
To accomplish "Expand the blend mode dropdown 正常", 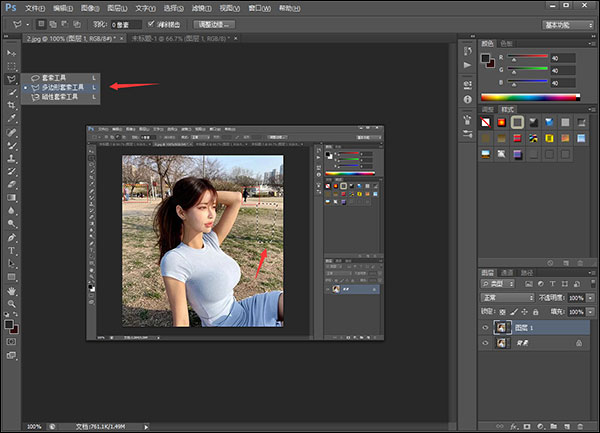I will pyautogui.click(x=506, y=298).
